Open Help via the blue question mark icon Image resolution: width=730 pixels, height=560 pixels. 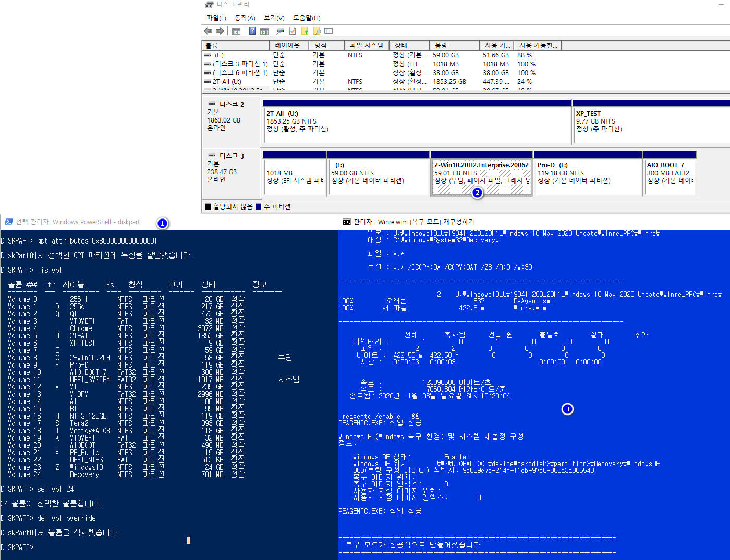point(252,31)
